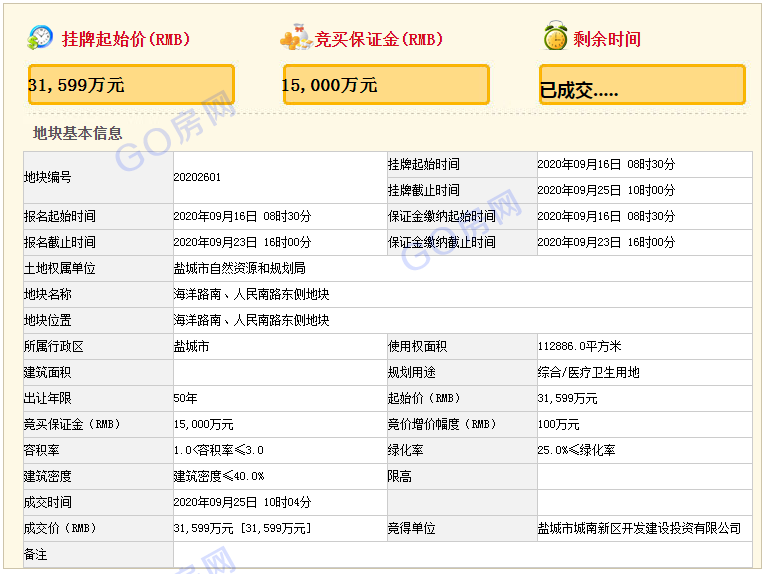
Task: Select the 地块位置 value 海洋路南、人民南路东侧地块
Action: [251, 321]
